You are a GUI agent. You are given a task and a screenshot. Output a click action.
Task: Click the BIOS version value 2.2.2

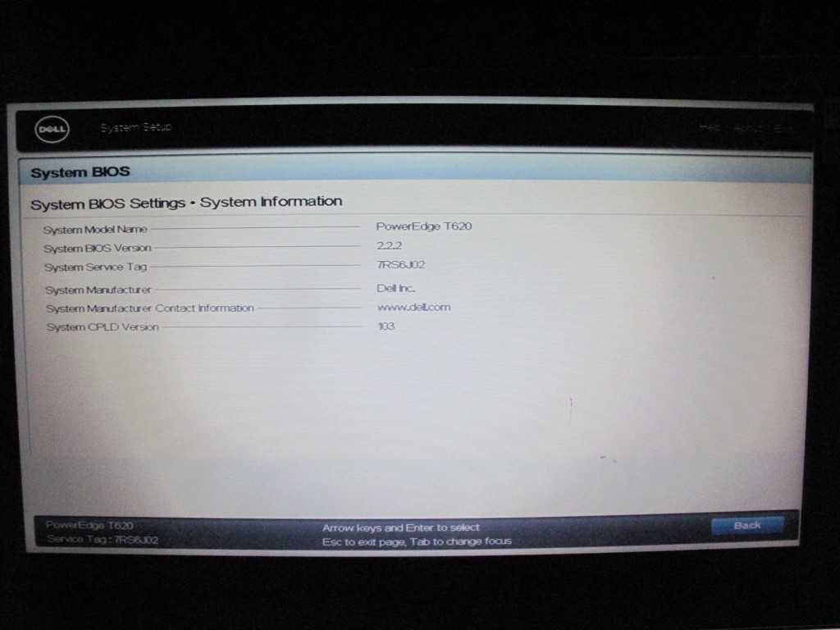pos(389,245)
